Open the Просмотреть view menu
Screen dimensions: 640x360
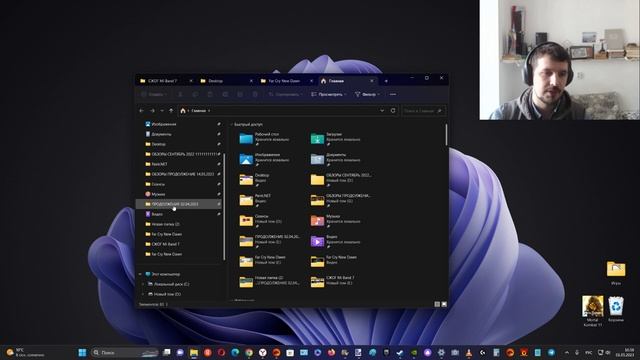tap(329, 94)
